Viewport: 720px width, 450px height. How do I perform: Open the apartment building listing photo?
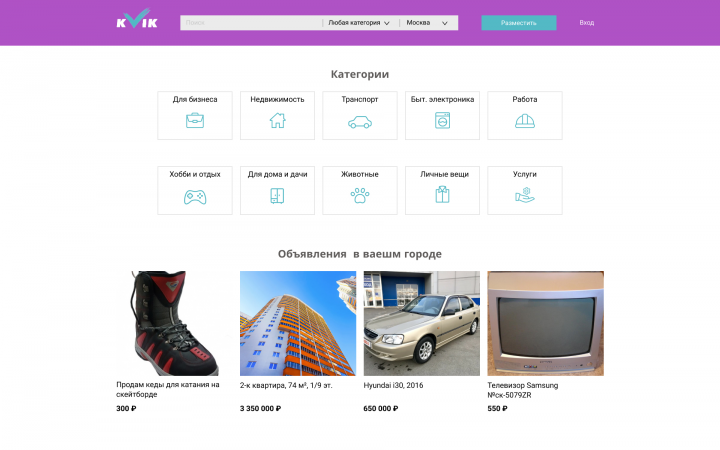[x=298, y=323]
